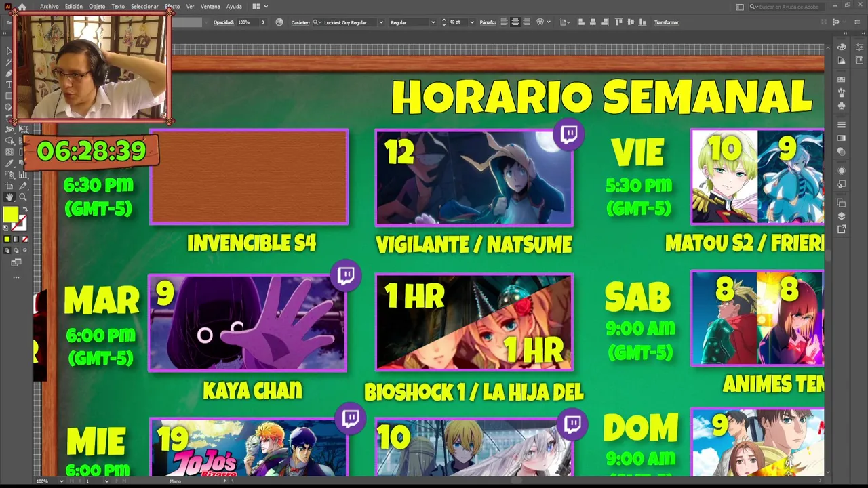Screen dimensions: 868x488
Task: Select the Type tool
Action: point(9,85)
